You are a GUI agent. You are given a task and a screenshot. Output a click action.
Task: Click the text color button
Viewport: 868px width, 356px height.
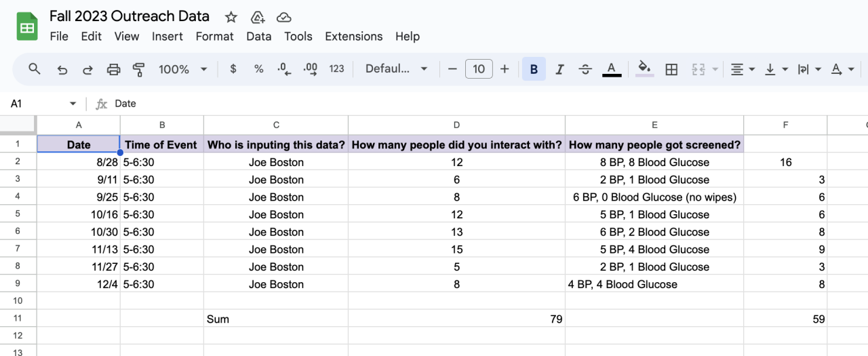(x=612, y=68)
